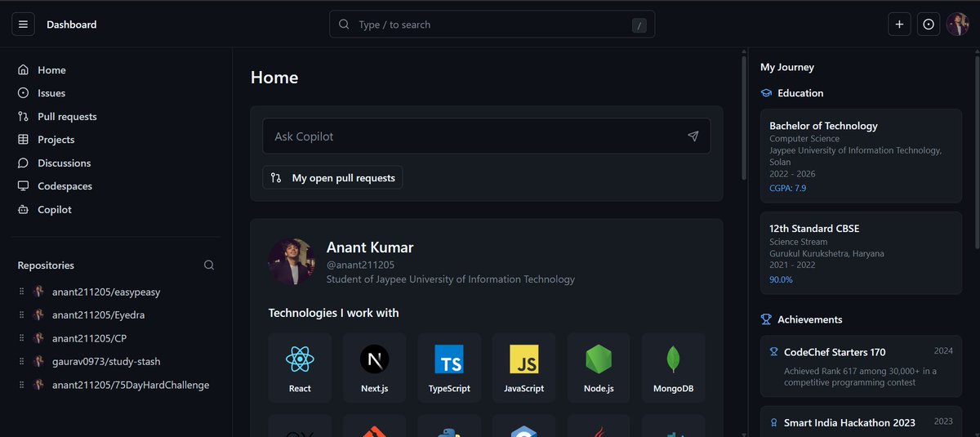Click the Anant Kumar name heading
The width and height of the screenshot is (980, 437).
370,247
